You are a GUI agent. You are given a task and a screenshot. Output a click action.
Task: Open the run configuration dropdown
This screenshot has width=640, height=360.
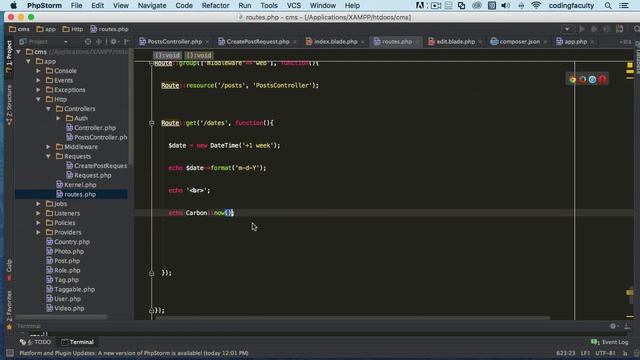[567, 29]
